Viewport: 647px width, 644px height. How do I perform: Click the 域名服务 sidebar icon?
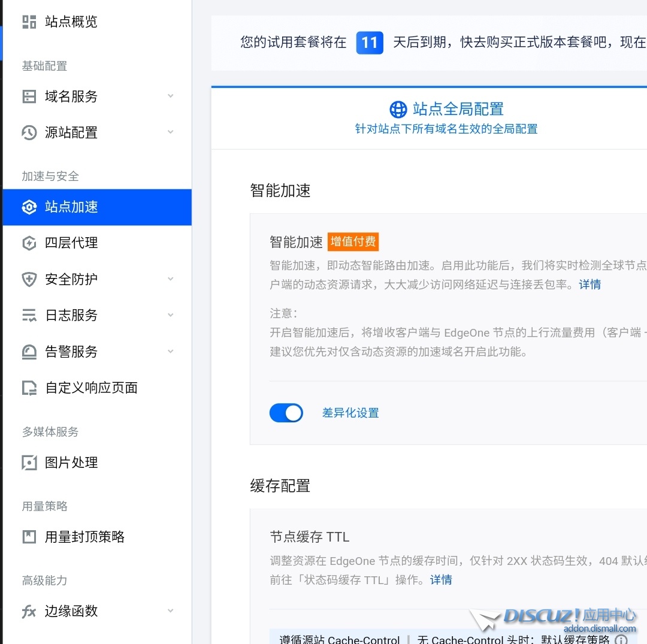[29, 96]
